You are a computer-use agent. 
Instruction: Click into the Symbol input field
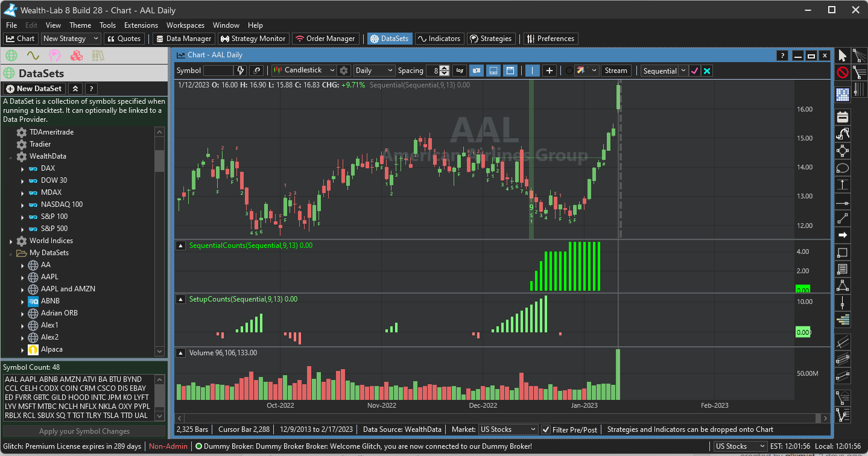tap(218, 71)
